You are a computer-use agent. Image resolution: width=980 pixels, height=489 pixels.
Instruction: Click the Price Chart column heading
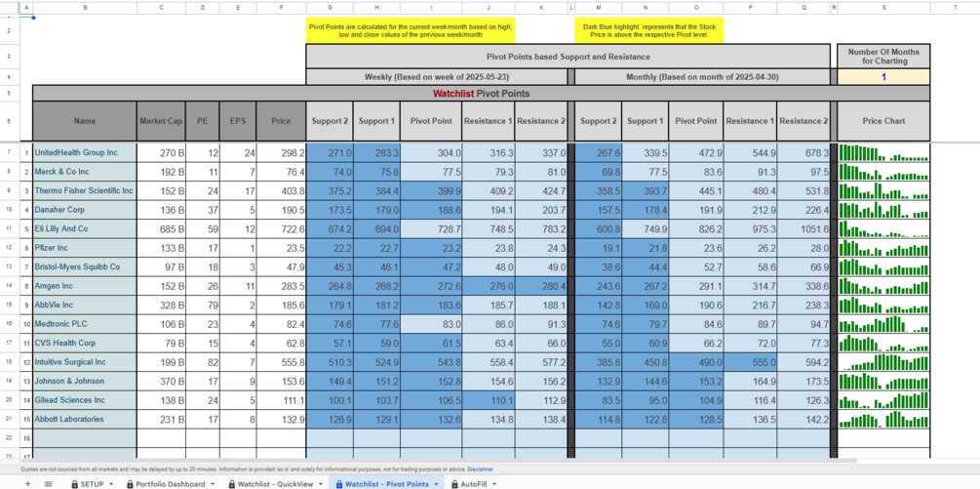pyautogui.click(x=883, y=121)
